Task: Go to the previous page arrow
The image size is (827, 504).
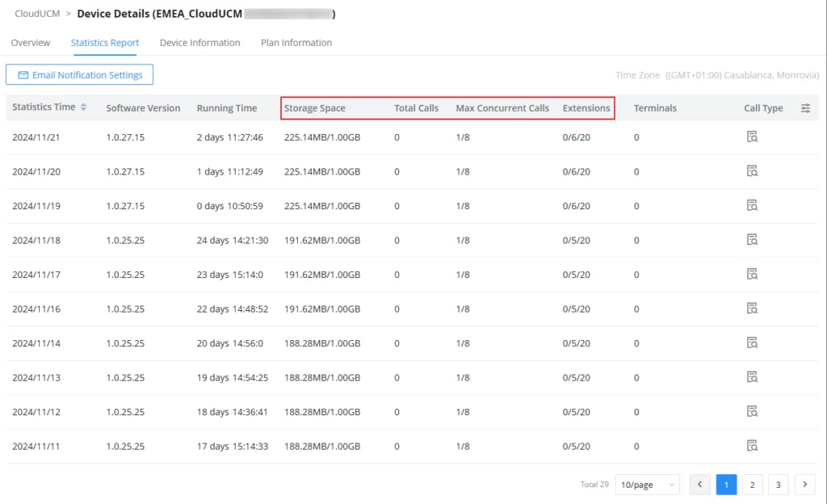Action: pos(700,485)
